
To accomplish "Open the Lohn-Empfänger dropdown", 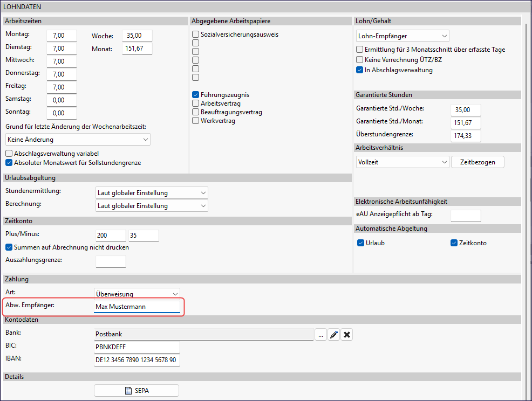I will (x=403, y=36).
